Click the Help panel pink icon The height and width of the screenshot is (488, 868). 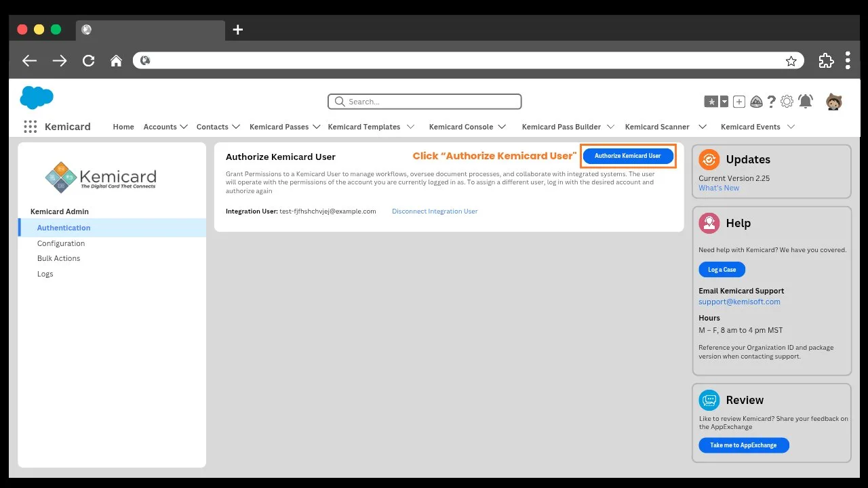tap(709, 223)
